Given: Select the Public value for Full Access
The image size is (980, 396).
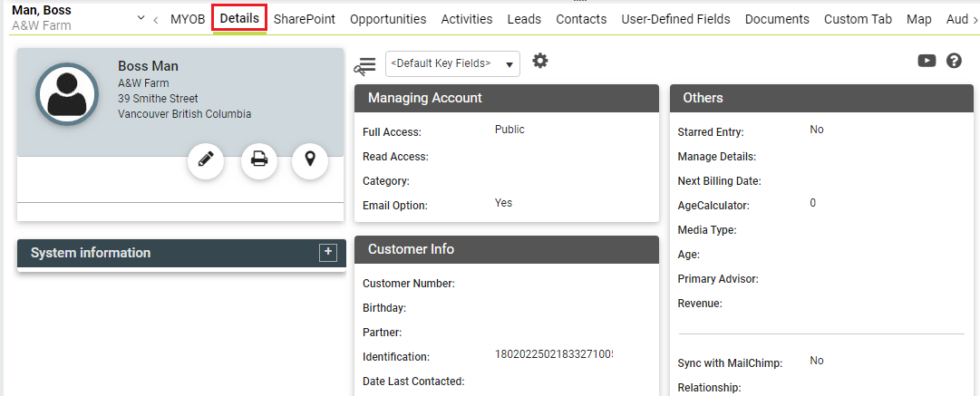Looking at the screenshot, I should click(x=509, y=130).
